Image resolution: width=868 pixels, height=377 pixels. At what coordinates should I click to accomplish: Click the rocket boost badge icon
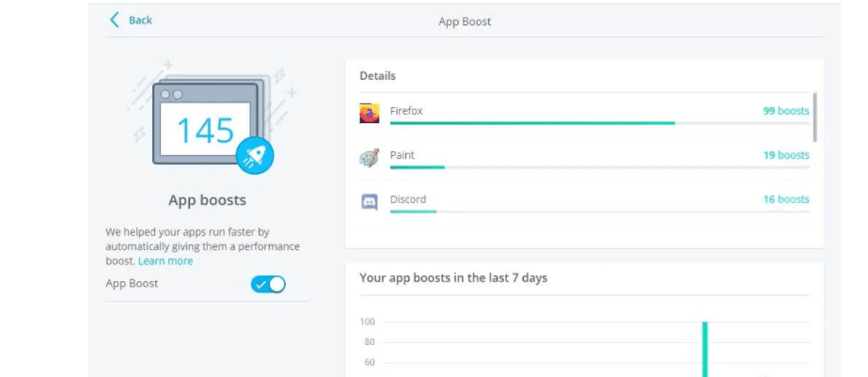tap(255, 154)
